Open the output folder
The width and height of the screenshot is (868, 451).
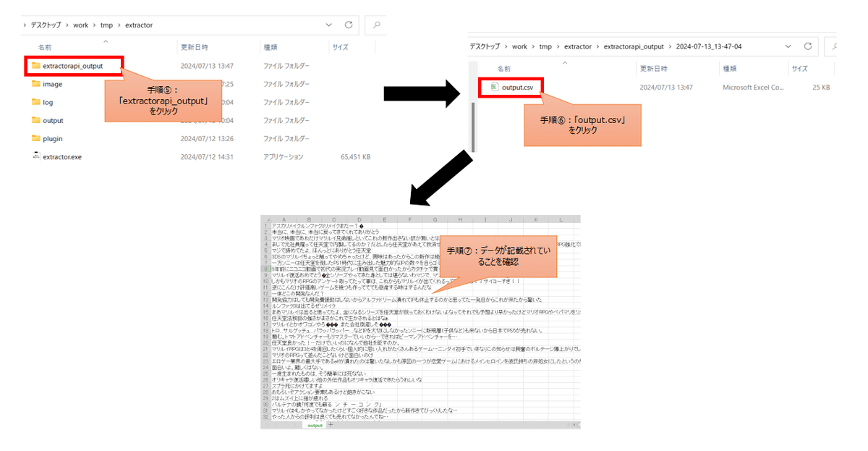54,119
